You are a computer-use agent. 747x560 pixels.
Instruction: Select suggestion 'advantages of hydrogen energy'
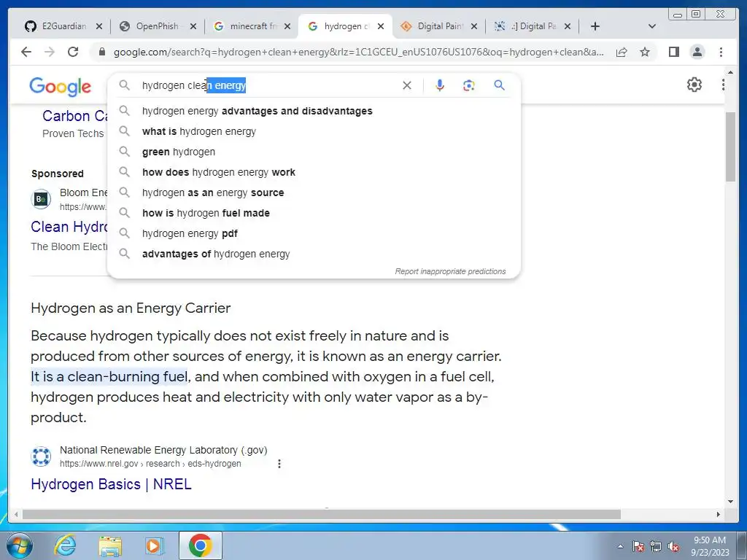314,254
